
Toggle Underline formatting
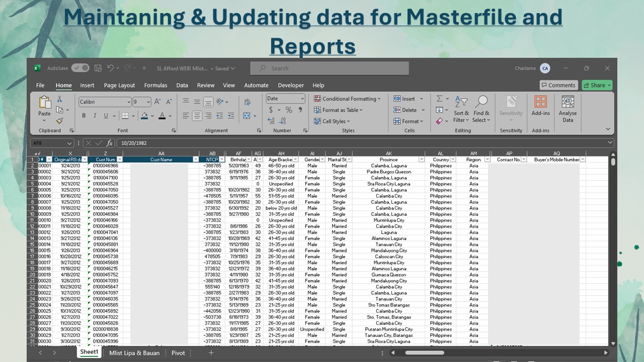tap(106, 116)
